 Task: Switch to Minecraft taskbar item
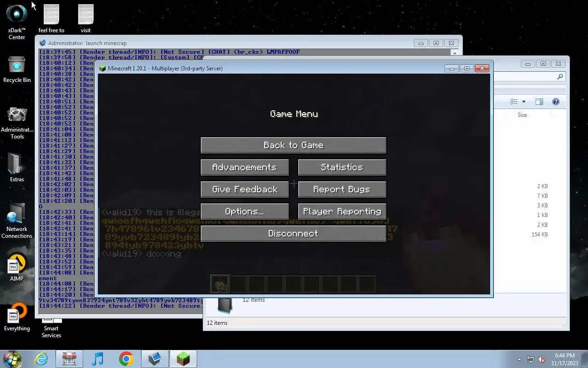click(x=183, y=359)
